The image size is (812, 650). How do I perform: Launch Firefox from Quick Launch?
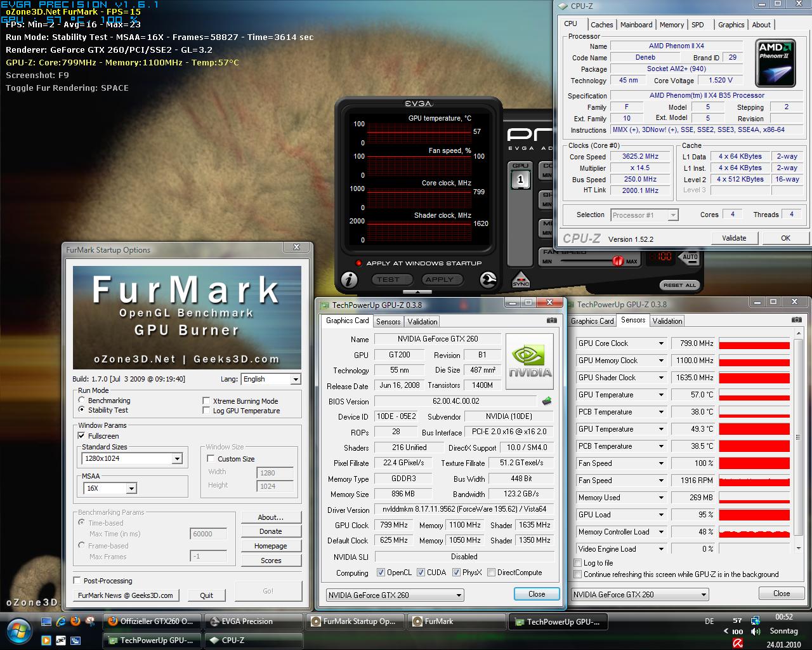tap(75, 621)
